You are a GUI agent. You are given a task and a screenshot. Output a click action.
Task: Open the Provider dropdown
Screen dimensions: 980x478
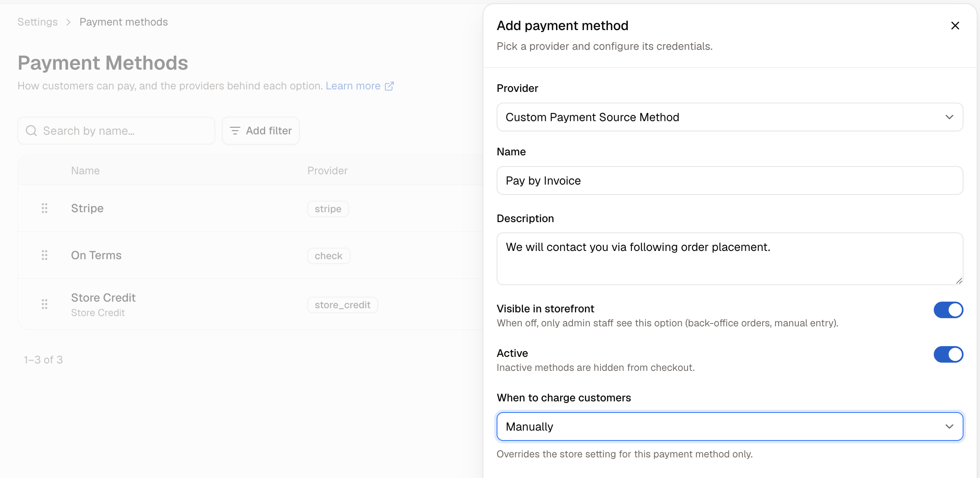(x=730, y=117)
